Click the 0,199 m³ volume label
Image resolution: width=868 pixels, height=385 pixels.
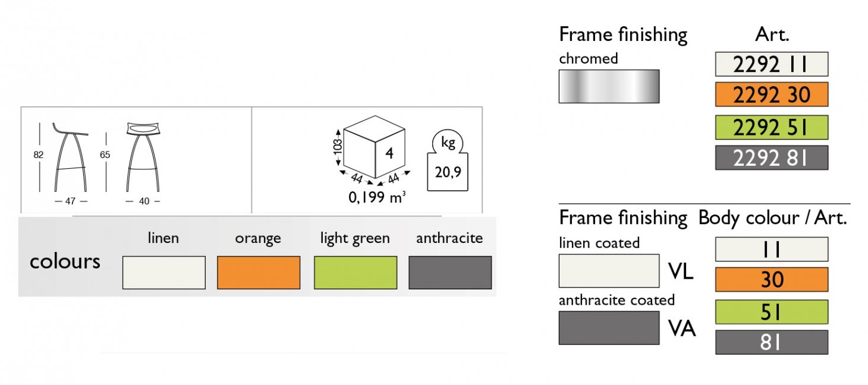pyautogui.click(x=377, y=197)
